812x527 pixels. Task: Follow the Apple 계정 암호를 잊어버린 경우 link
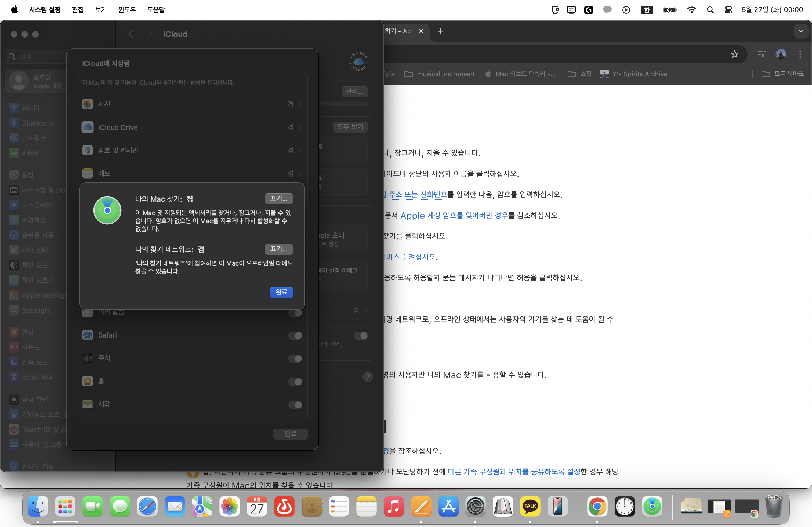(454, 215)
